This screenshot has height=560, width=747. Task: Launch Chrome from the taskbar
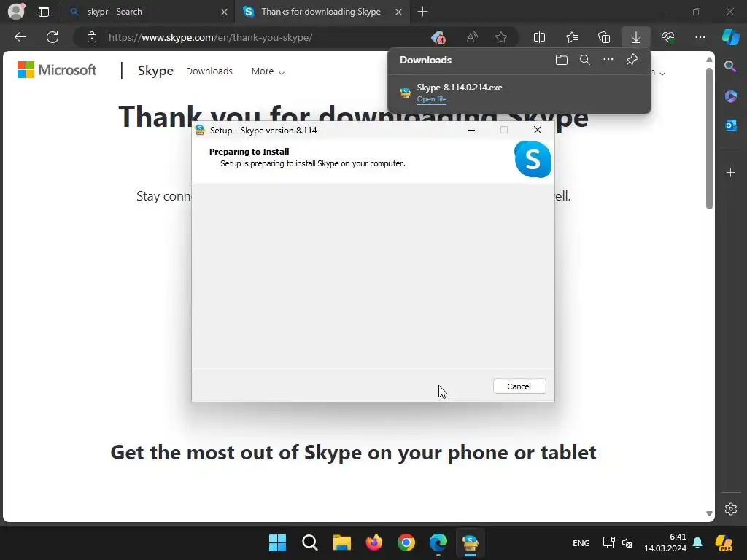(406, 542)
